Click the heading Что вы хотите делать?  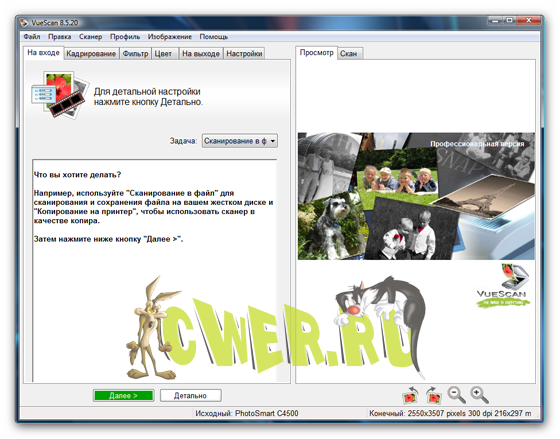click(77, 175)
